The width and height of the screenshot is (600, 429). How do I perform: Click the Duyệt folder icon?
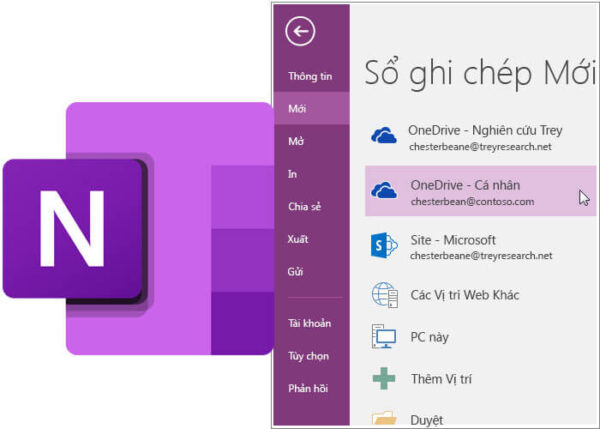tap(384, 418)
